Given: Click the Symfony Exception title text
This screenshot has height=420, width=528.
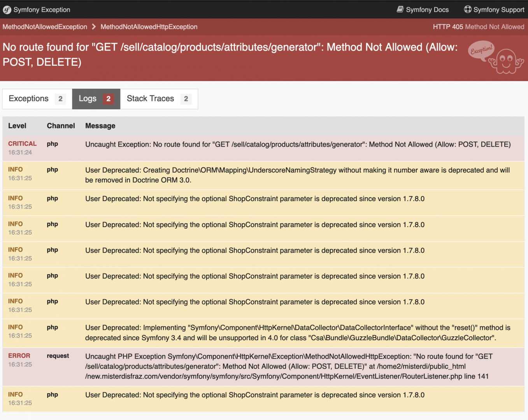Looking at the screenshot, I should (x=42, y=10).
